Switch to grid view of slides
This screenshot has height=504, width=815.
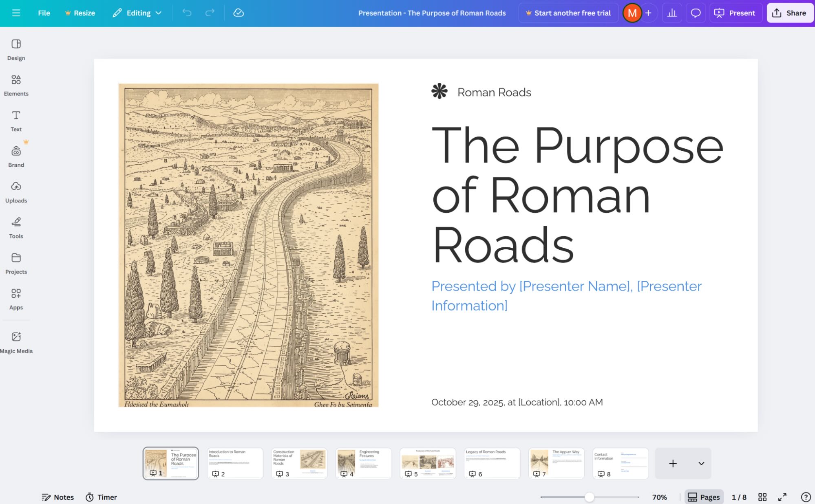click(x=763, y=497)
